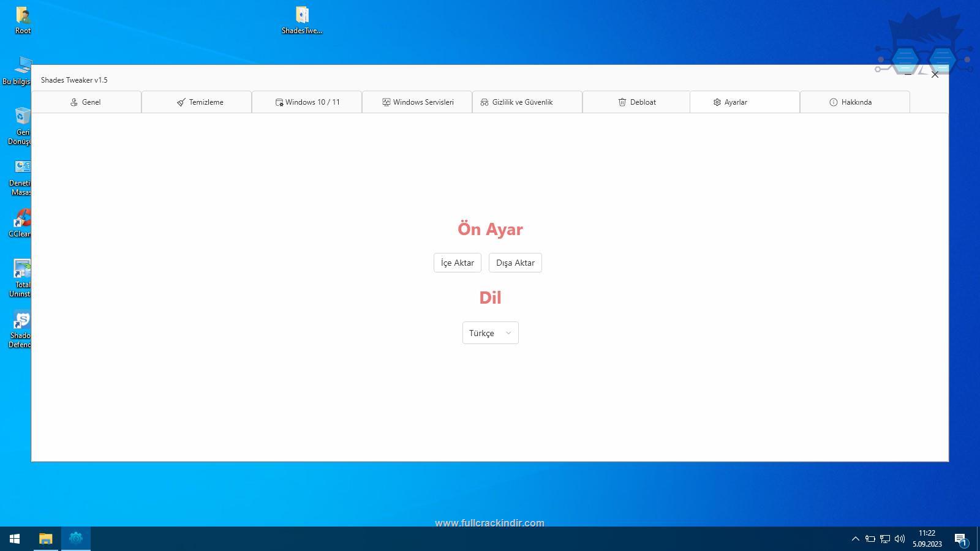This screenshot has height=551, width=980.
Task: Select the Shadow Defender desktop shortcut
Action: [20, 329]
